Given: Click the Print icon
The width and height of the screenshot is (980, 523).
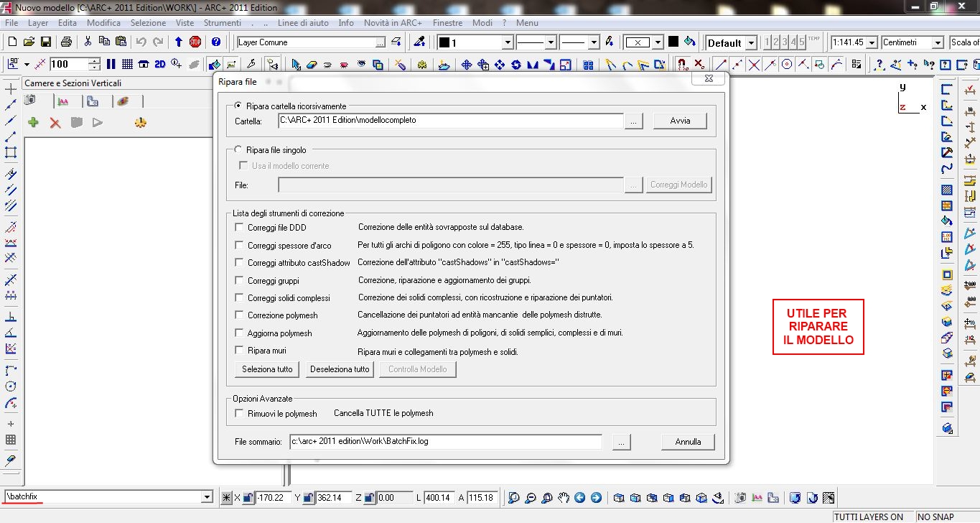Looking at the screenshot, I should (66, 42).
